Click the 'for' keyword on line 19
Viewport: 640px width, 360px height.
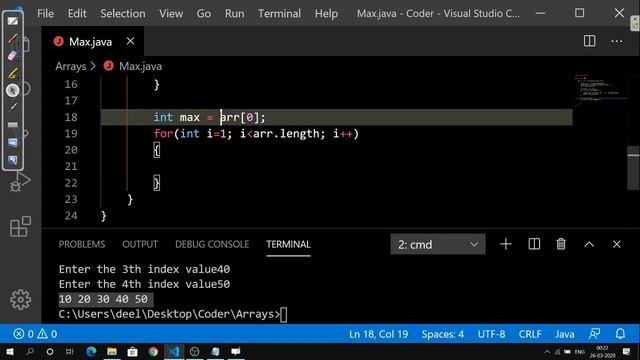[163, 133]
